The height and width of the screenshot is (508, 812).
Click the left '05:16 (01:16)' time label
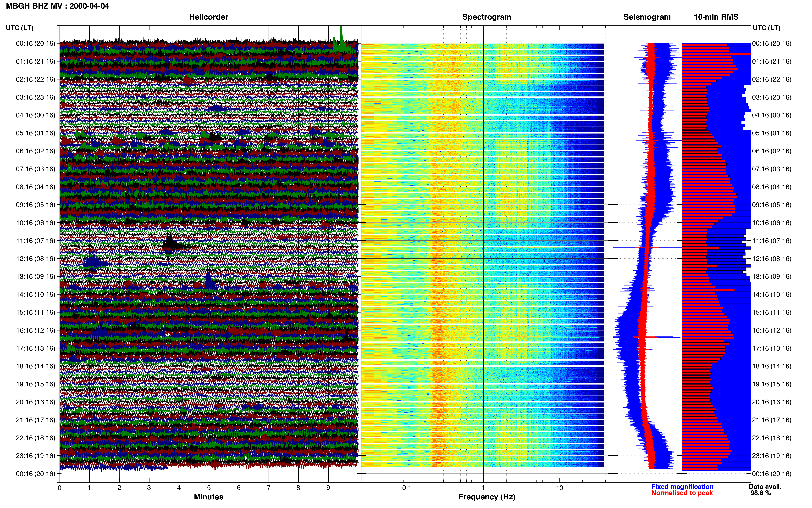pos(35,133)
